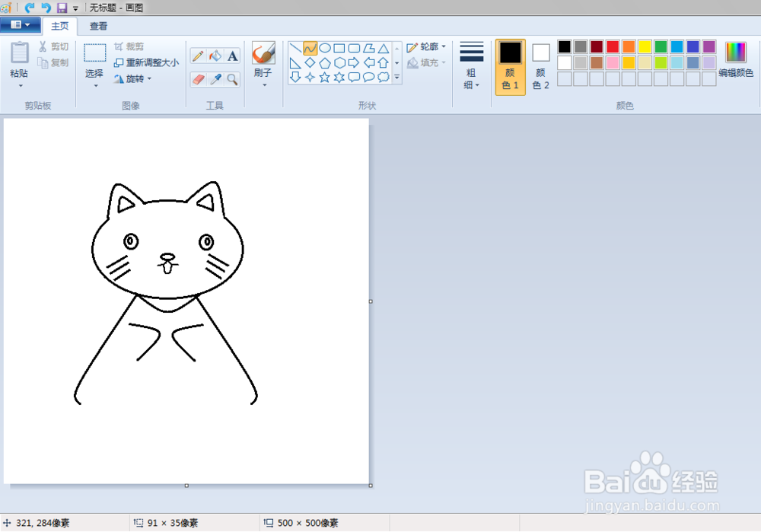Switch to the Home (主页) tab
The width and height of the screenshot is (761, 532).
pyautogui.click(x=60, y=26)
